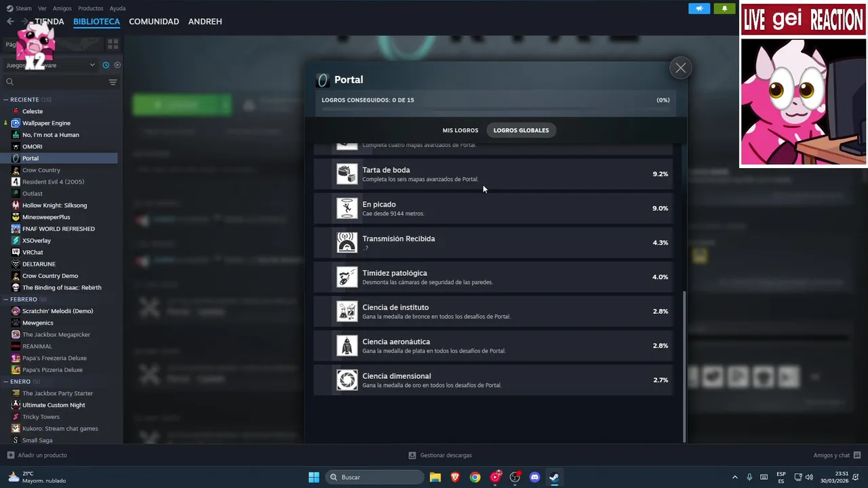Select LOGROS GLOBALES tab
Image resolution: width=868 pixels, height=488 pixels.
point(521,130)
